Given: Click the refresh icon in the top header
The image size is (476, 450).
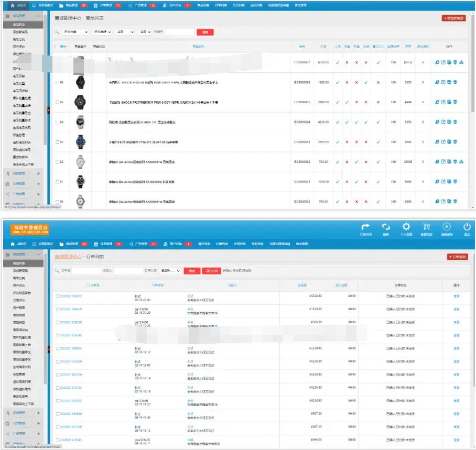Looking at the screenshot, I should pyautogui.click(x=386, y=228).
